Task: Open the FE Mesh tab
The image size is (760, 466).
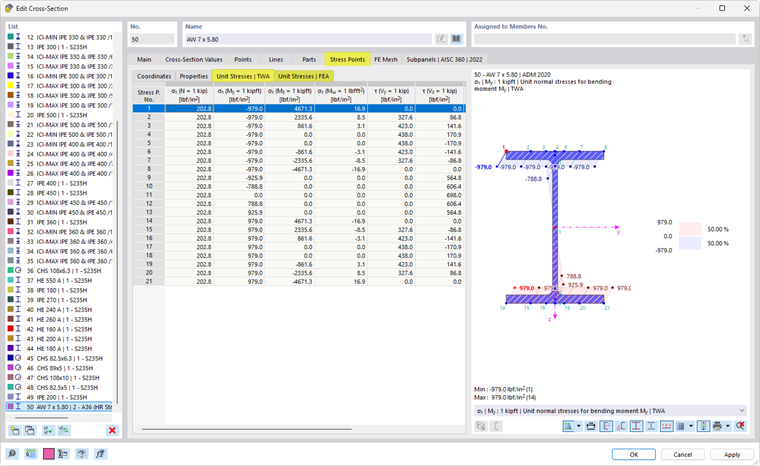Action: coord(386,59)
